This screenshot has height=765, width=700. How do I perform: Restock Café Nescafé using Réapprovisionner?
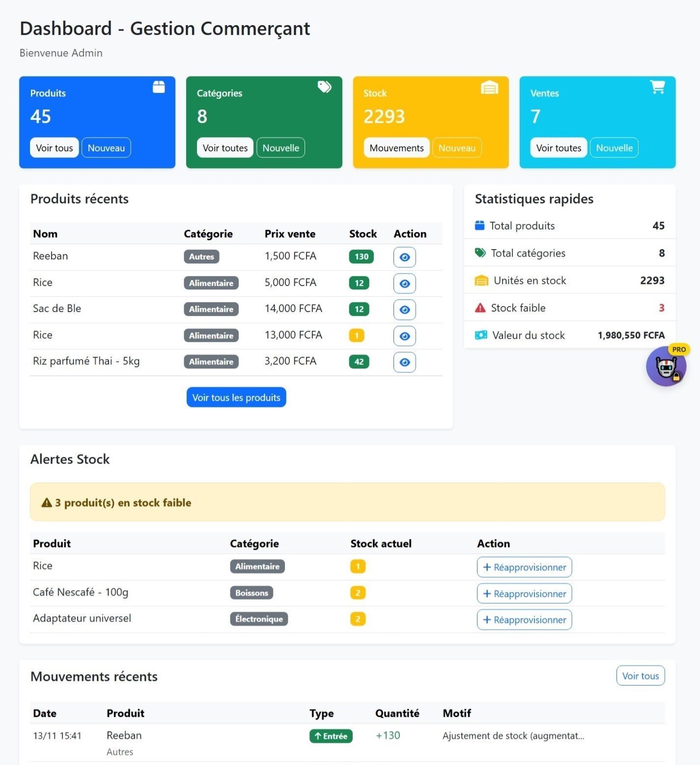click(524, 594)
